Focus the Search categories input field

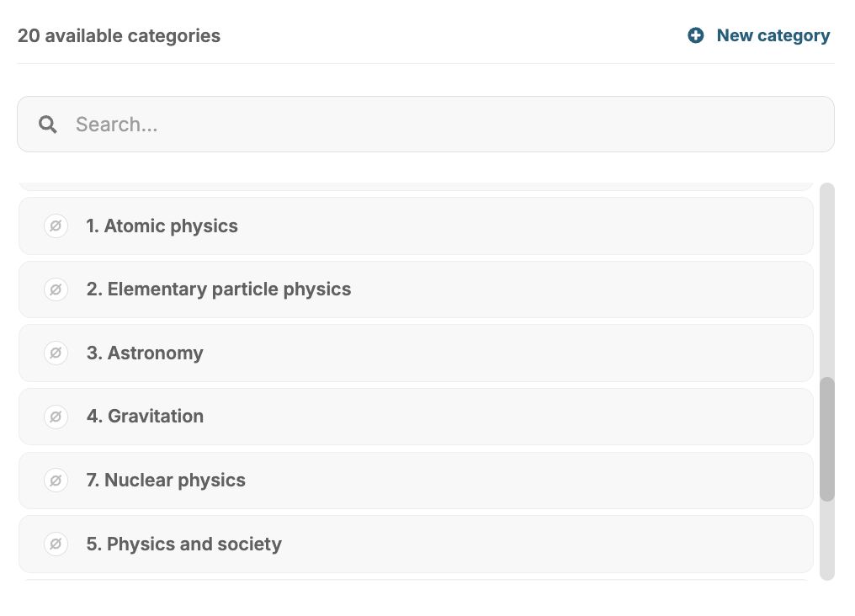click(438, 125)
